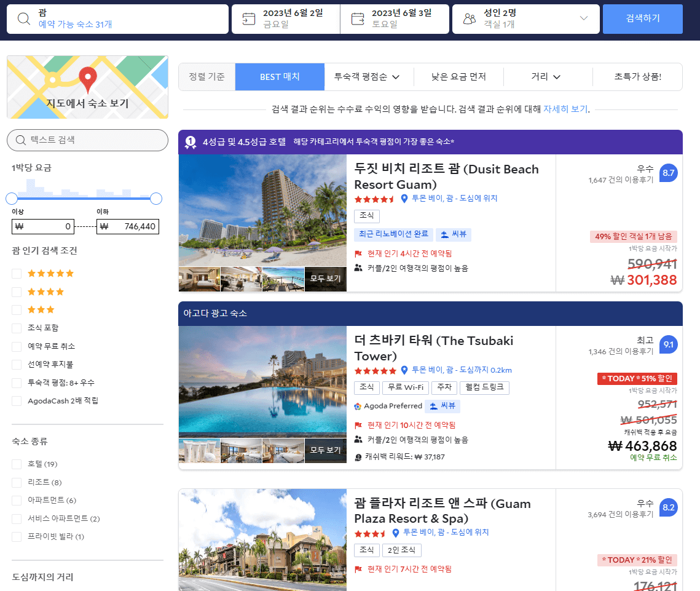Click the maximum price 746,440 field
Screen dimensions: 700x591
(x=128, y=226)
